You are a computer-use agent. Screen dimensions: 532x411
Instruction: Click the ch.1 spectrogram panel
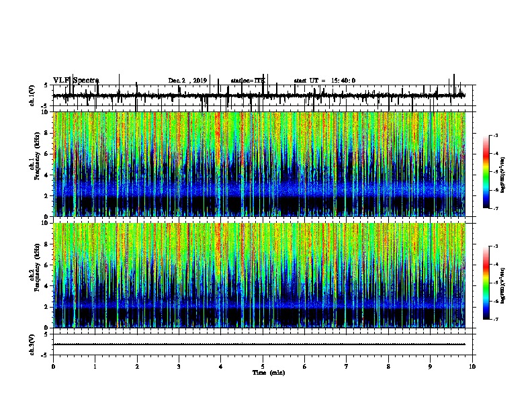click(259, 164)
